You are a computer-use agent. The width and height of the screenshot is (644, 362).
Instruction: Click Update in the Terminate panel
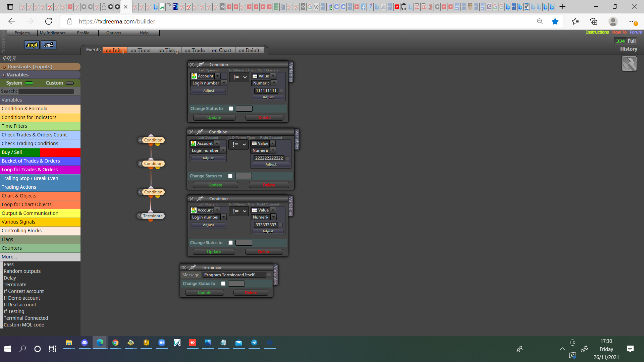click(x=205, y=293)
